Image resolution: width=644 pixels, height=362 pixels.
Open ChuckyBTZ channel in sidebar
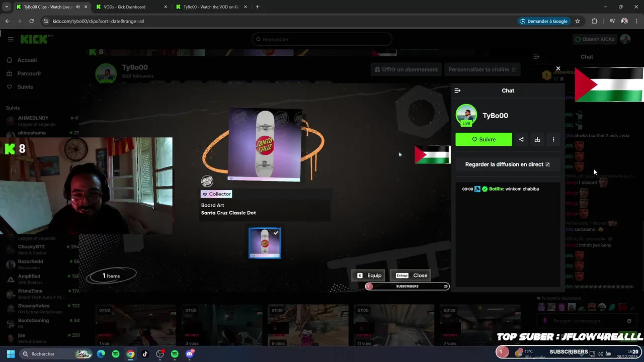(42, 249)
